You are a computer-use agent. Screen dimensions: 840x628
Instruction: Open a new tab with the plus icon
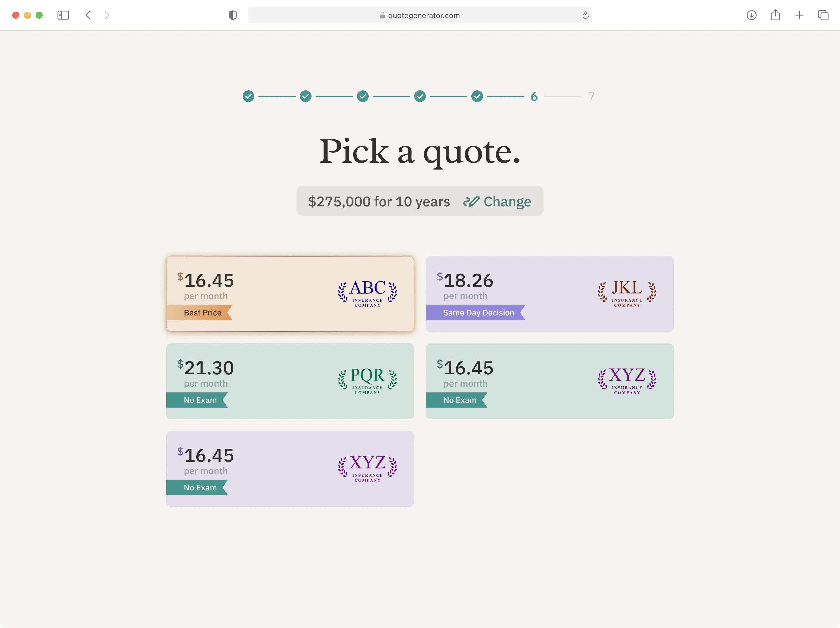coord(799,15)
